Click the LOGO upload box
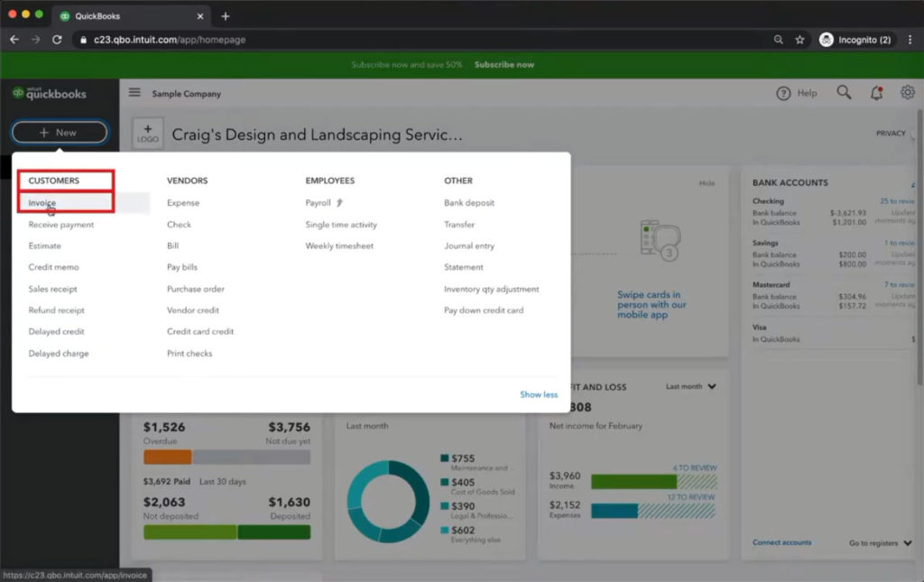Screen dimensions: 924x582 [x=147, y=133]
